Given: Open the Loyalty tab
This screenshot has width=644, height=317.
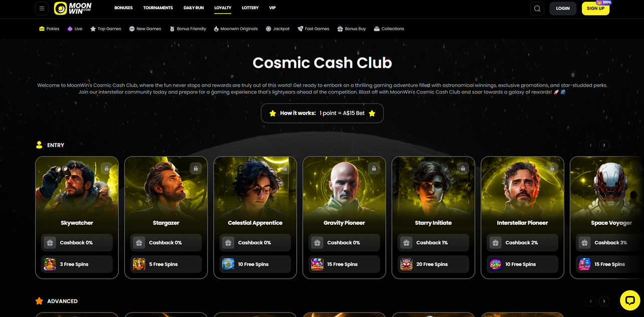Looking at the screenshot, I should point(223,8).
